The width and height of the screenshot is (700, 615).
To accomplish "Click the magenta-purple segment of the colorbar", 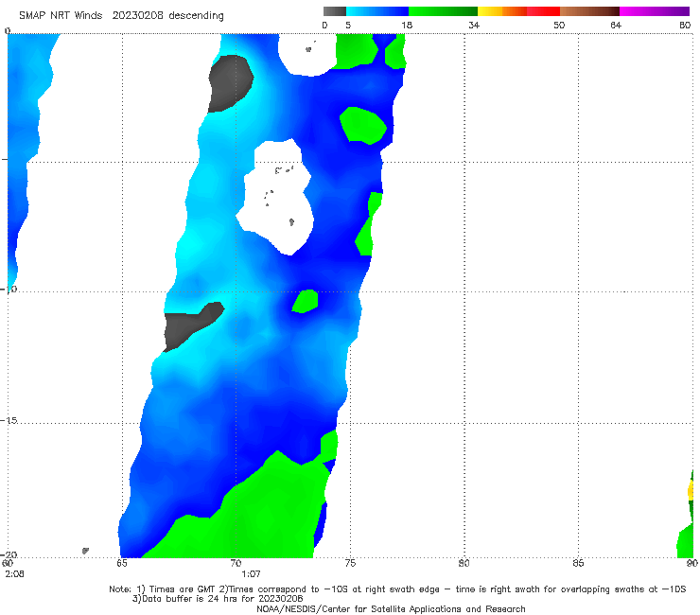I will tap(655, 11).
